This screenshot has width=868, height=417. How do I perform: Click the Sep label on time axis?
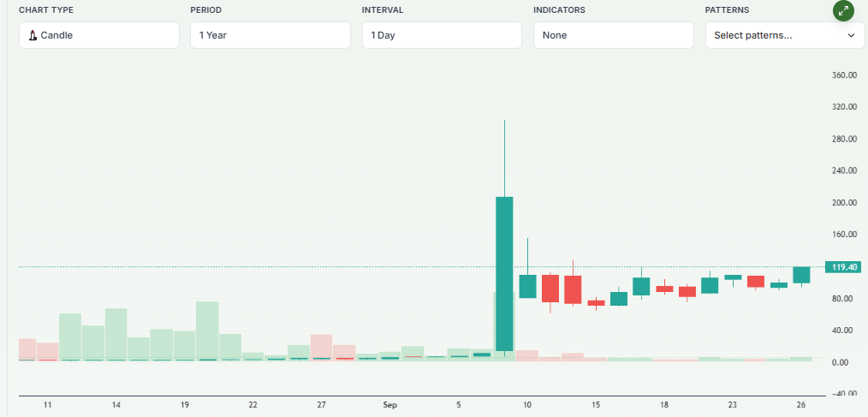click(x=390, y=404)
